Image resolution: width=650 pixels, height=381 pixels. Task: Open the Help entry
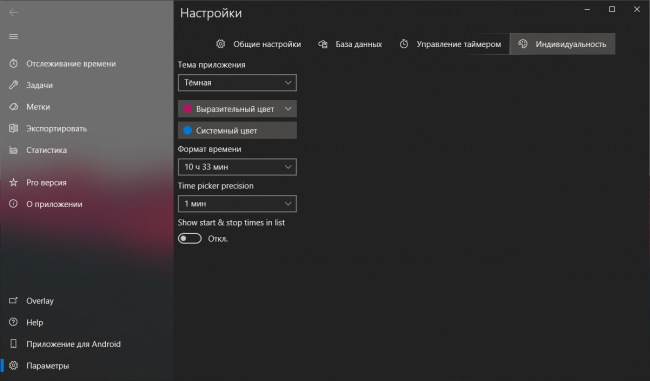tap(87, 322)
